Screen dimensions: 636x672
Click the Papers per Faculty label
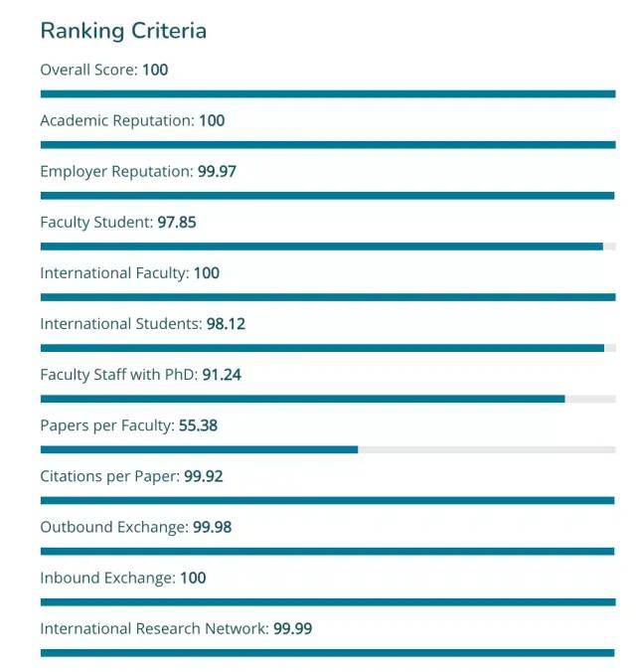[x=128, y=425]
